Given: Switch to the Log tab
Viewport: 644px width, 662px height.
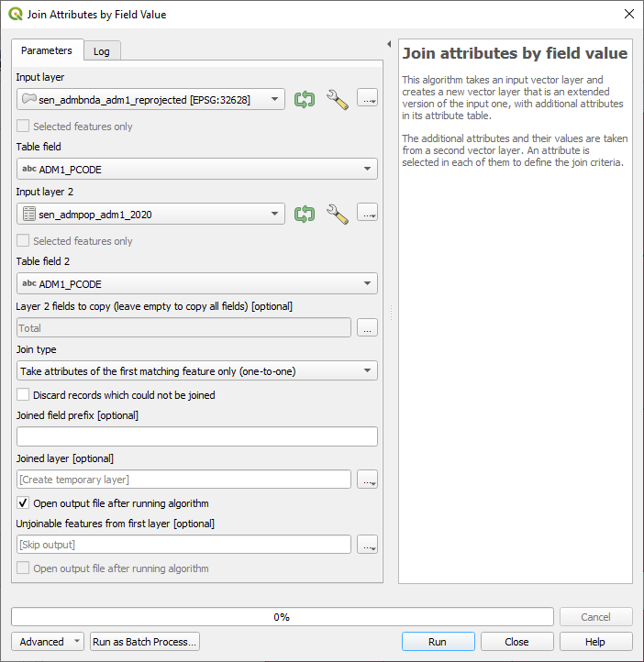Looking at the screenshot, I should click(102, 51).
